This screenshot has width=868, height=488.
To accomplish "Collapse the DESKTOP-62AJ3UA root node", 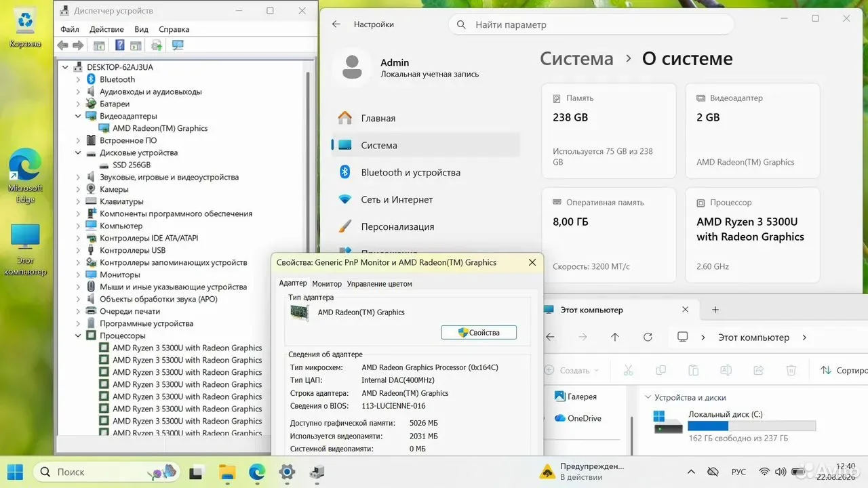I will click(x=65, y=67).
